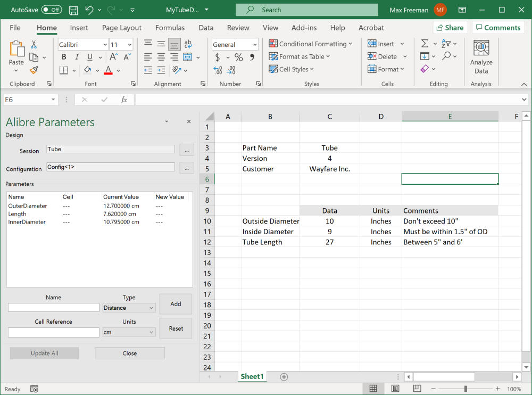
Task: Open the Type Distance dropdown
Action: point(129,308)
